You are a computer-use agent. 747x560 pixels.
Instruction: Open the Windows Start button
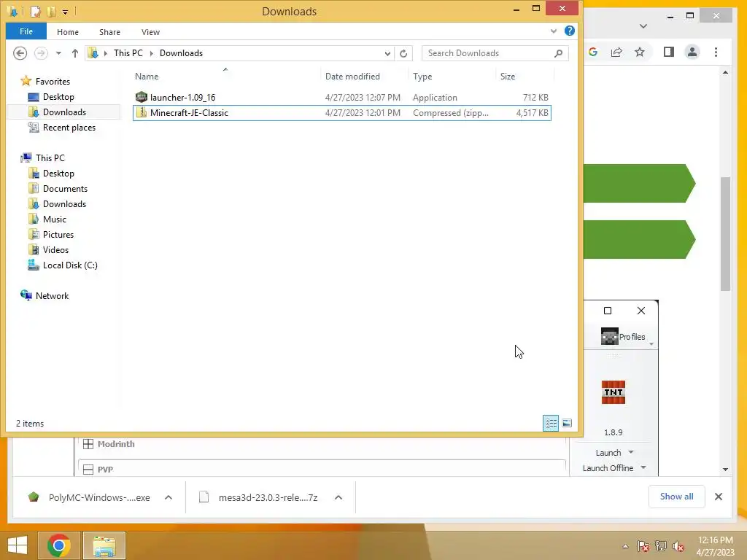point(18,545)
